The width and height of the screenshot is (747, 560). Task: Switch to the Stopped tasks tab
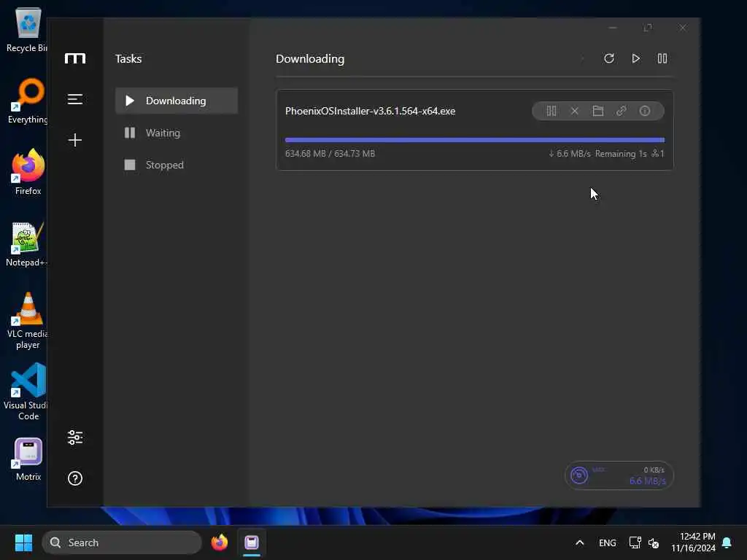[x=177, y=165]
